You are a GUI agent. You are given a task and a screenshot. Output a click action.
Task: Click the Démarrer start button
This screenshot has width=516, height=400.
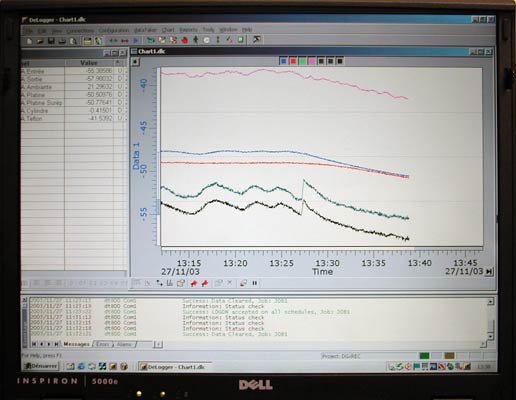pos(41,366)
